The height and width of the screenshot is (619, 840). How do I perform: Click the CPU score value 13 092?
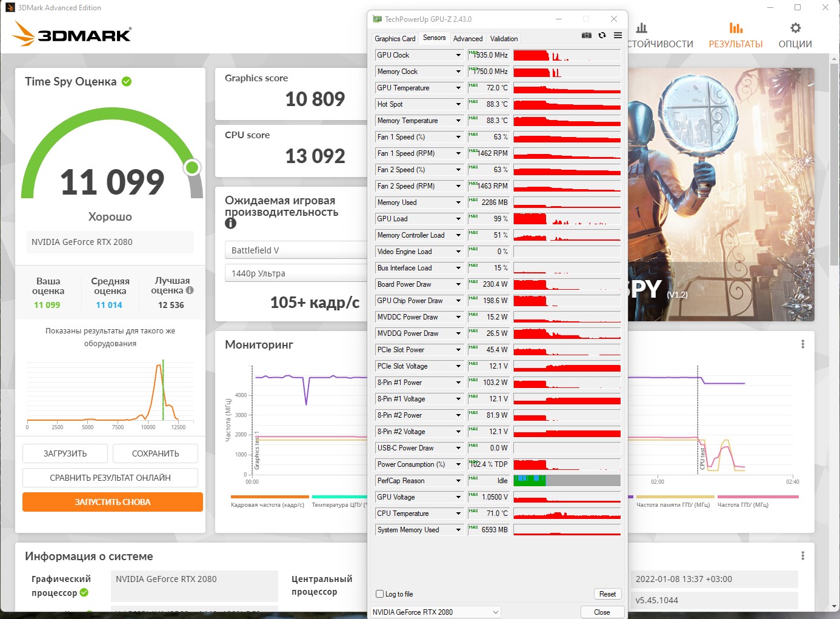pyautogui.click(x=315, y=156)
